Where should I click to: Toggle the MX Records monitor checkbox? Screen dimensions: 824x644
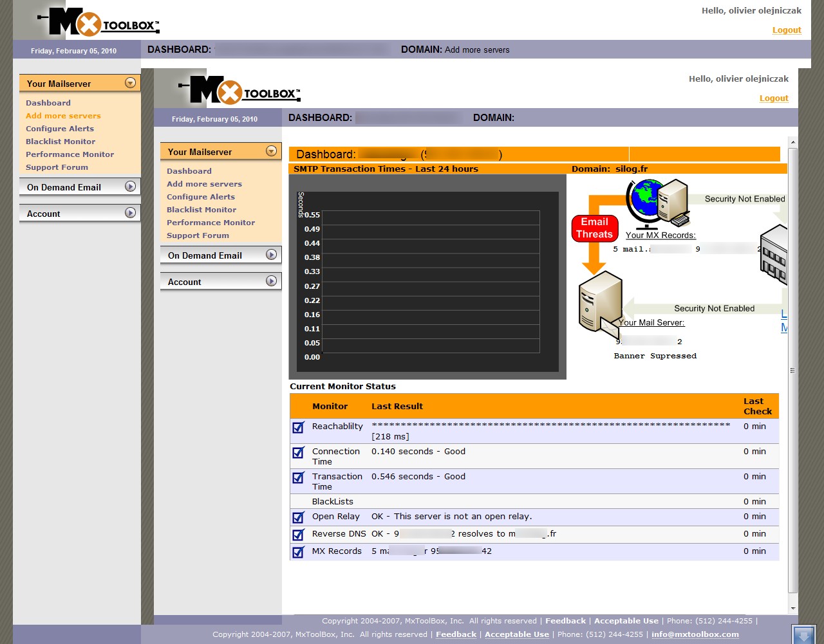point(298,552)
